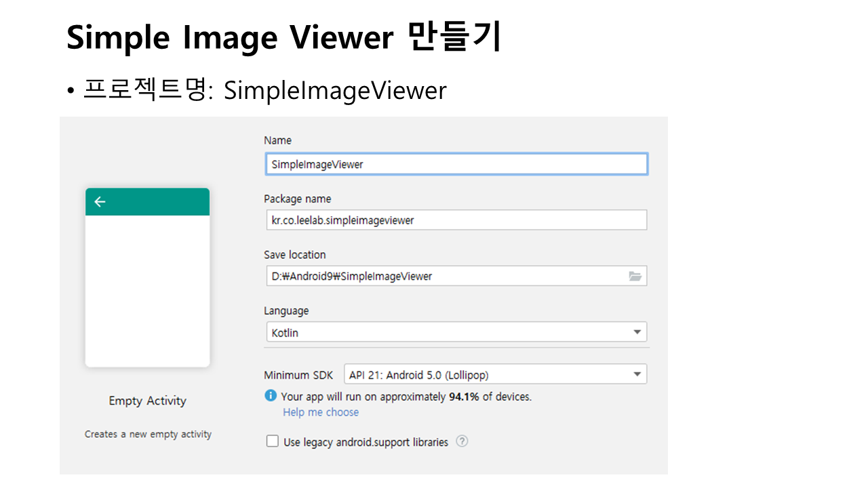Click the Package name label
The height and width of the screenshot is (488, 868).
tap(297, 199)
